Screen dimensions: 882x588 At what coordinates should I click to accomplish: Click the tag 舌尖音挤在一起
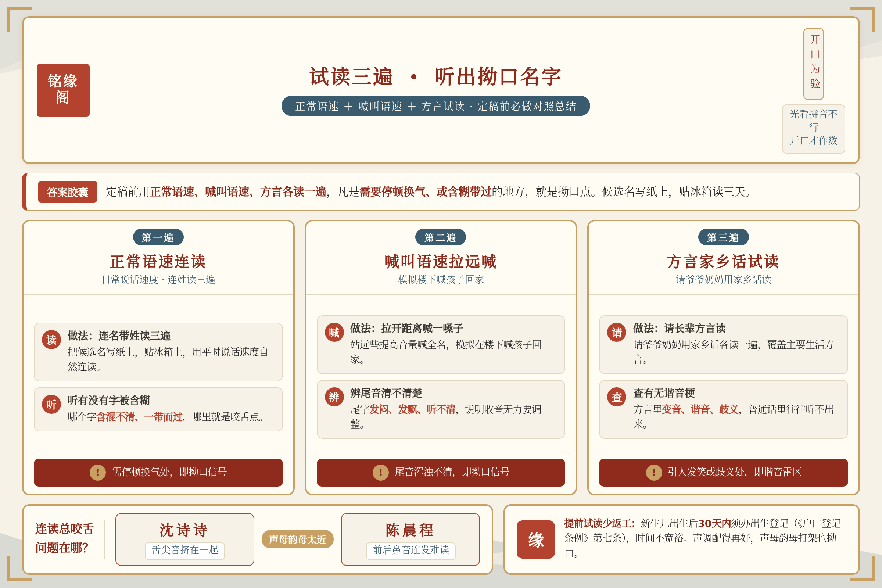(x=184, y=551)
